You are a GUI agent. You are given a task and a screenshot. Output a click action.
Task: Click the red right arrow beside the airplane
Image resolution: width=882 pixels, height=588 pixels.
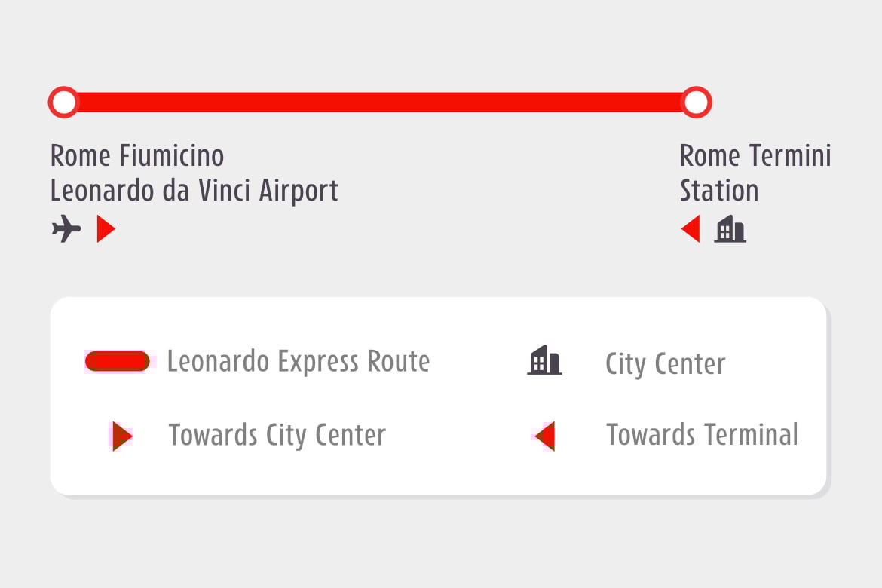click(106, 228)
